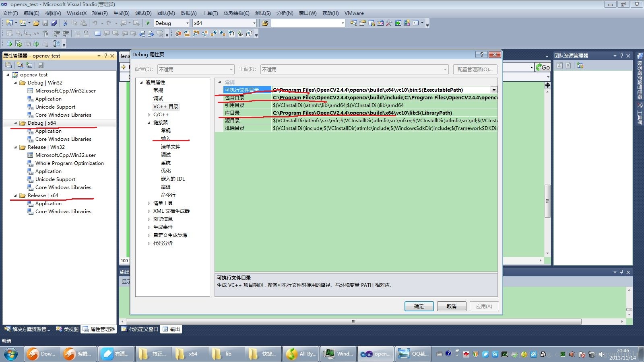Screen dimensions: 644x362
Task: Open the VAssistX menu
Action: coord(76,13)
